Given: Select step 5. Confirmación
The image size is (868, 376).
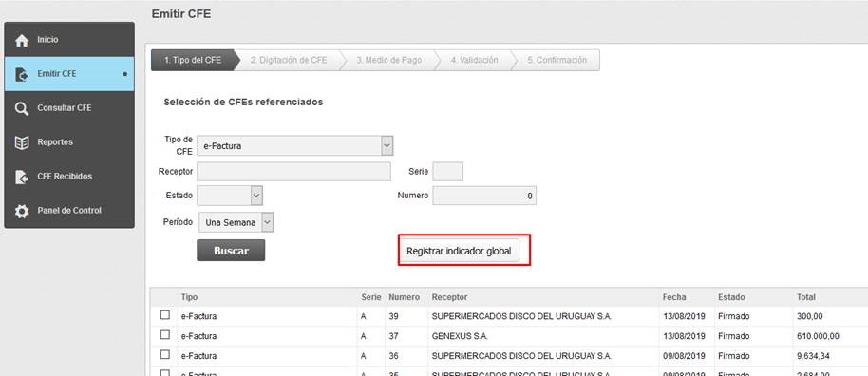Looking at the screenshot, I should coord(557,61).
